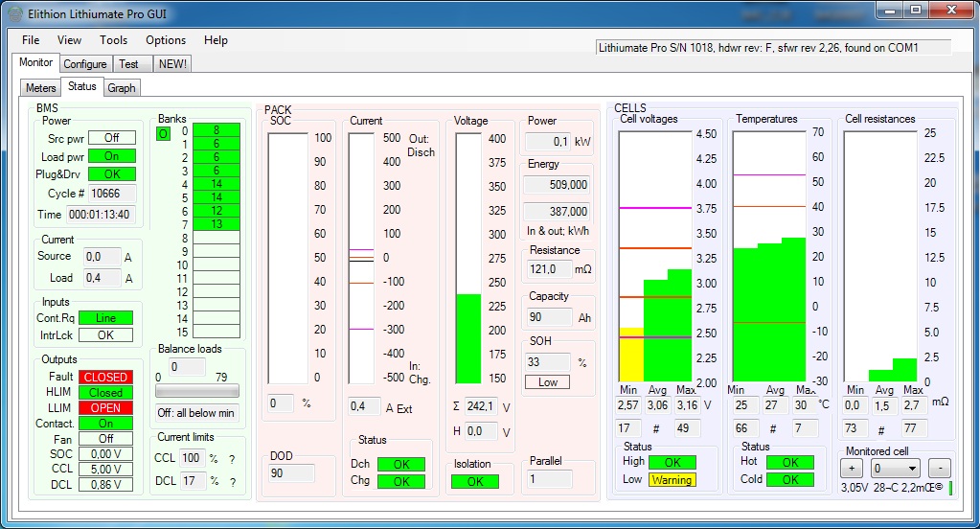Open the Options menu

click(x=166, y=40)
